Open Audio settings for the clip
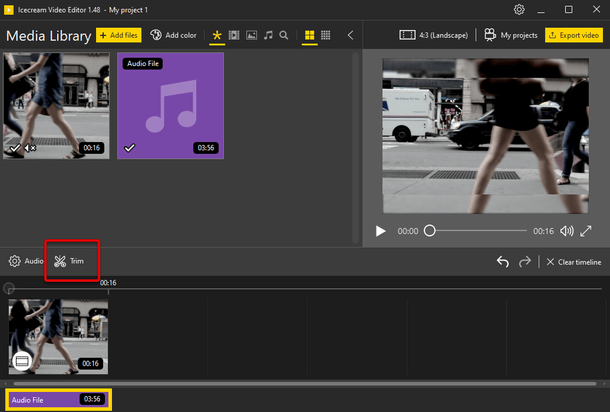The image size is (610, 412). pyautogui.click(x=26, y=261)
